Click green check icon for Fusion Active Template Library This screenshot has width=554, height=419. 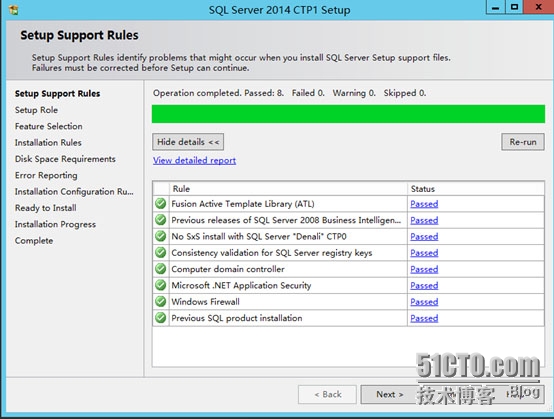(x=161, y=203)
